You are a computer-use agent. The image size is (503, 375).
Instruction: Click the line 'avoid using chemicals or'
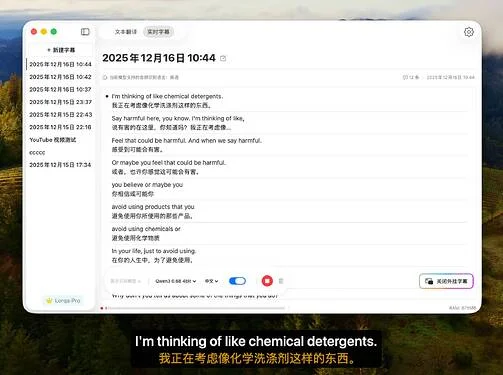(146, 229)
